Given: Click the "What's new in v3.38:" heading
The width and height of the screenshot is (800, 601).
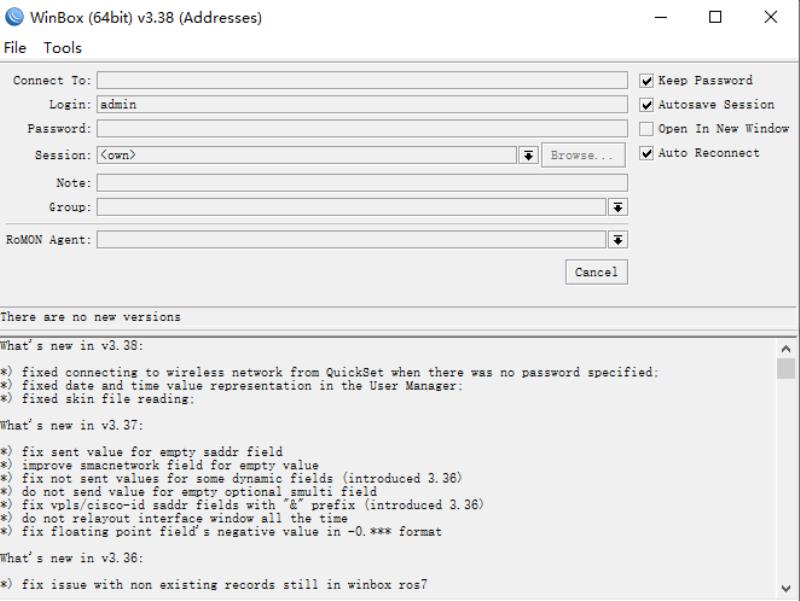Looking at the screenshot, I should coord(72,346).
